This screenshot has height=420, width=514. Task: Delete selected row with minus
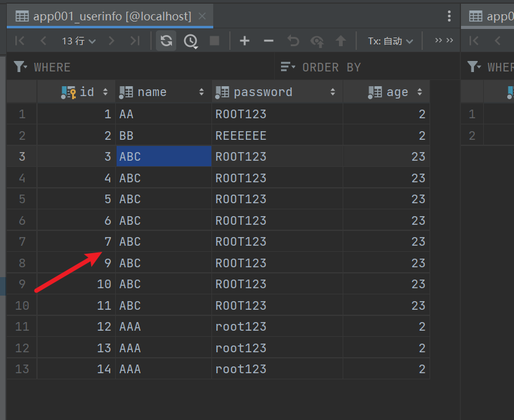tap(269, 41)
